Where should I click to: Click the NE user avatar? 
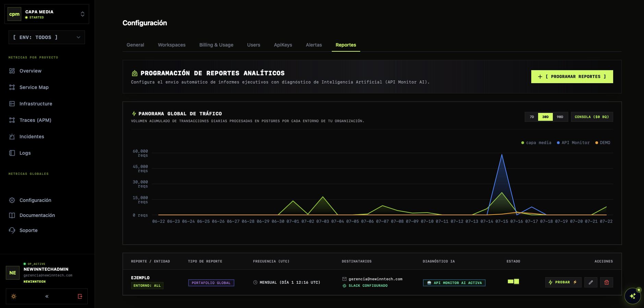tap(13, 273)
